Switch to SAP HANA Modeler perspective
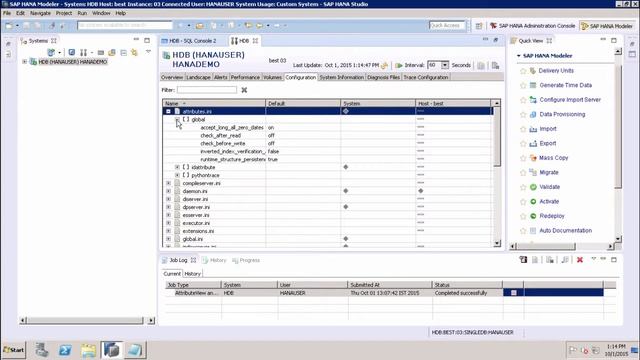 coord(607,26)
